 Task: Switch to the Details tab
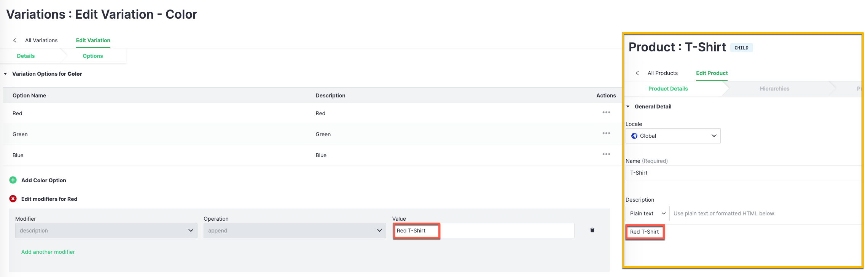pyautogui.click(x=26, y=56)
